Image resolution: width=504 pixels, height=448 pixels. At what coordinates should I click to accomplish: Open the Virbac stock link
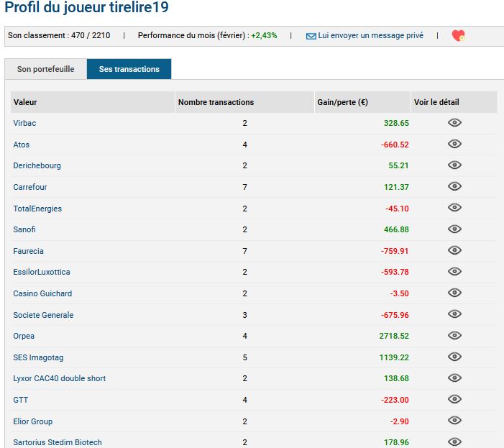pos(24,123)
